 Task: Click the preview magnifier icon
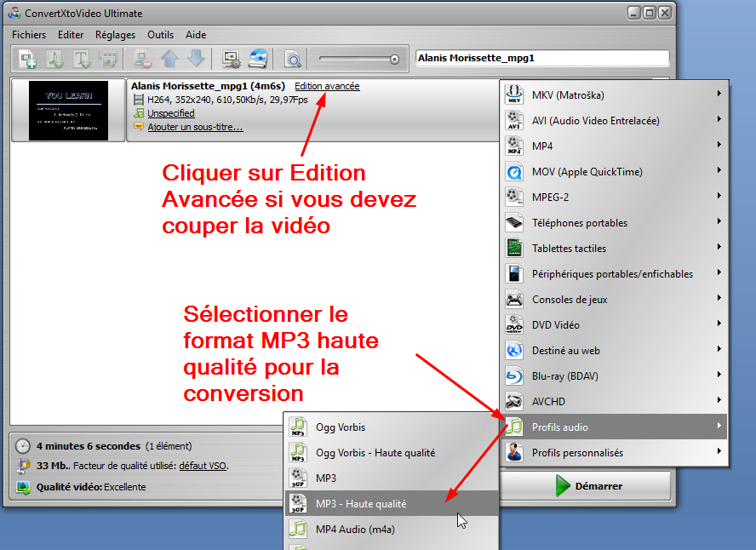click(293, 59)
